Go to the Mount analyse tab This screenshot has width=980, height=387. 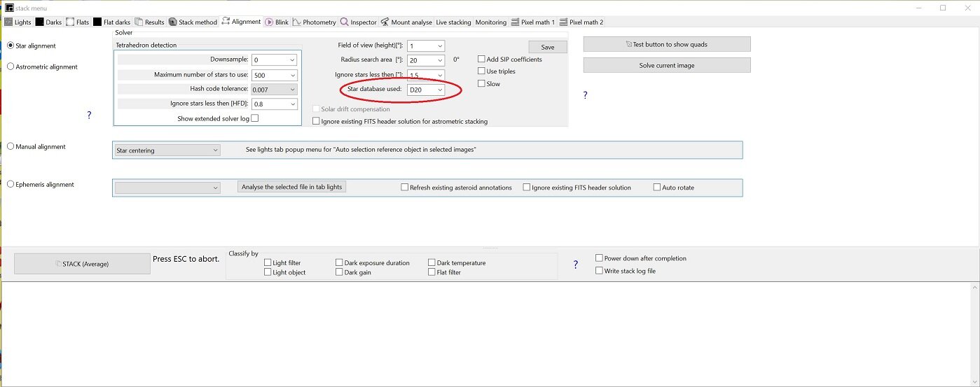click(x=406, y=22)
